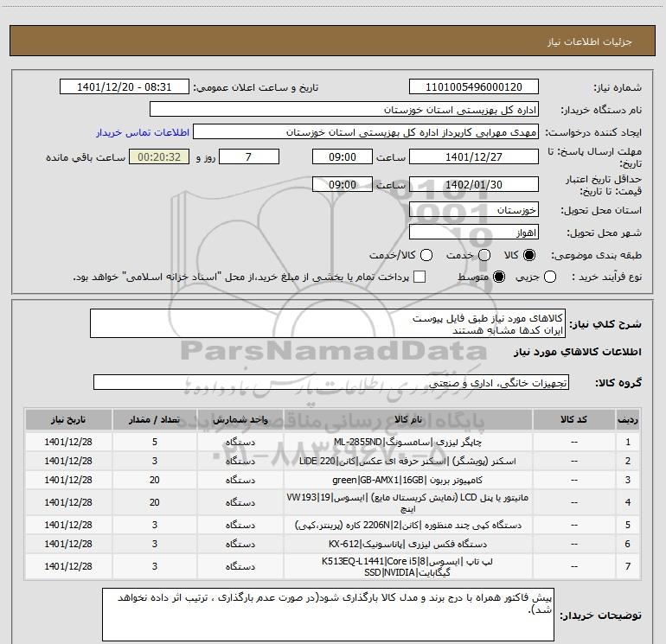
Task: Click the تاریخ نیاز column header
Action: pyautogui.click(x=68, y=420)
